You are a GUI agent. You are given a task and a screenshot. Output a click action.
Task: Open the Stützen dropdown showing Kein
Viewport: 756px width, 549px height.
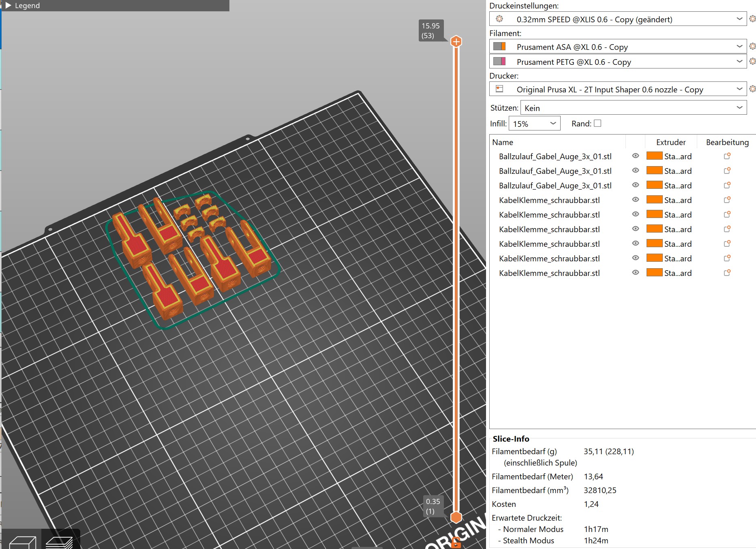tap(634, 108)
